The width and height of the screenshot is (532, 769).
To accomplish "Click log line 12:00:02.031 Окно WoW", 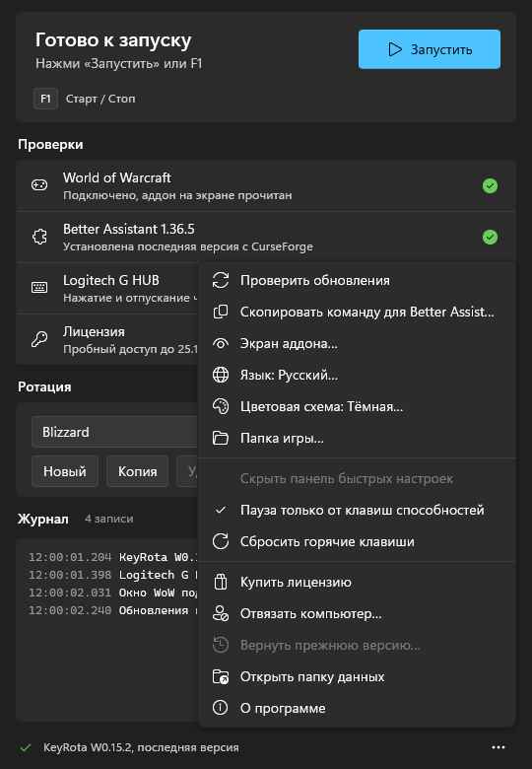I will (x=112, y=593).
